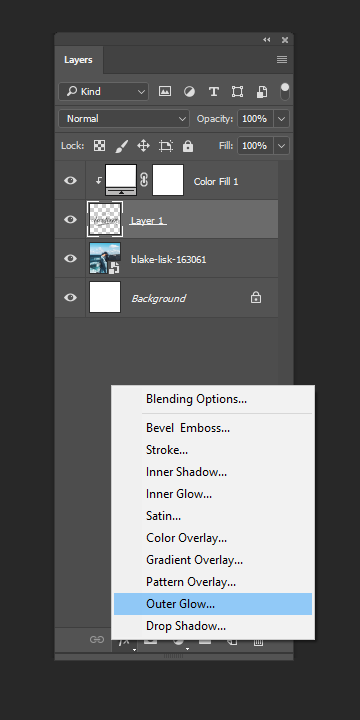Lock all padlock icon
360x720 pixels.
point(188,146)
